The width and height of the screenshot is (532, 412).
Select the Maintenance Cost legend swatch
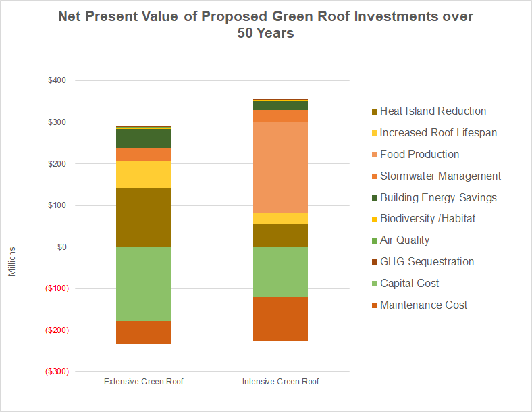point(375,306)
